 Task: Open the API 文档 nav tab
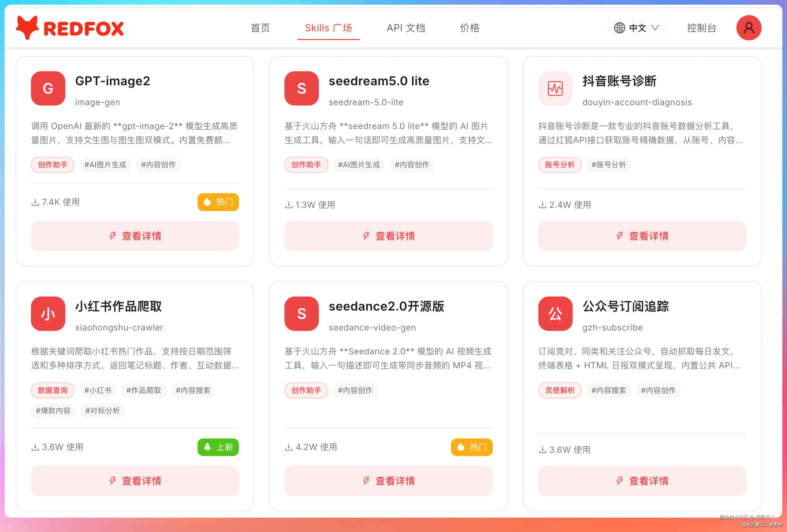click(406, 28)
